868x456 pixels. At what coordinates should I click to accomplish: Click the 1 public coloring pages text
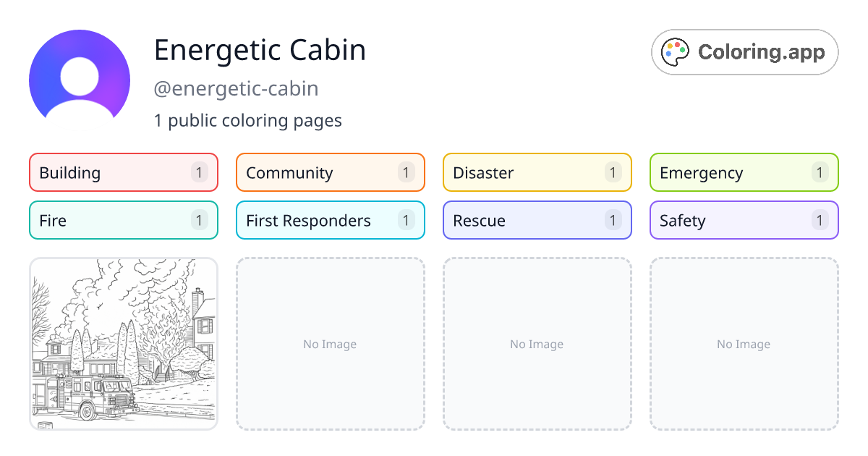tap(248, 120)
